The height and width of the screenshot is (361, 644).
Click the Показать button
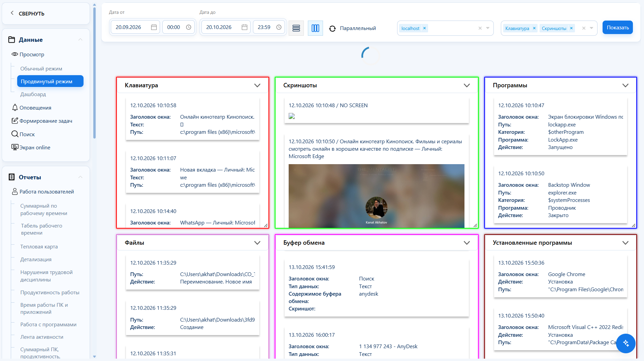(x=618, y=28)
